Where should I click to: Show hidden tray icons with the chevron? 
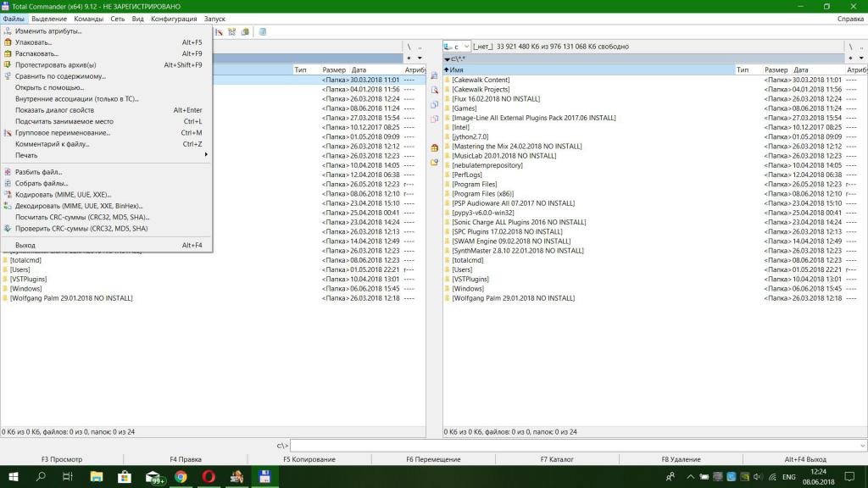pos(690,476)
